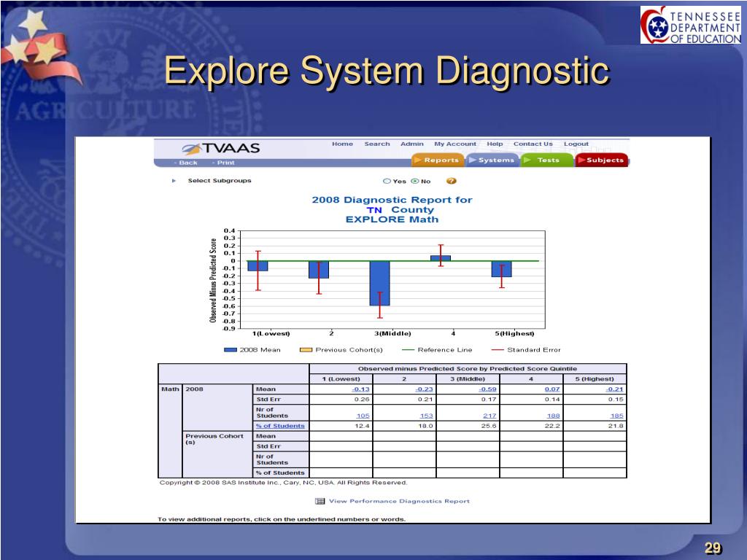Click the 5(Highest) quintile blue bar

click(x=502, y=269)
